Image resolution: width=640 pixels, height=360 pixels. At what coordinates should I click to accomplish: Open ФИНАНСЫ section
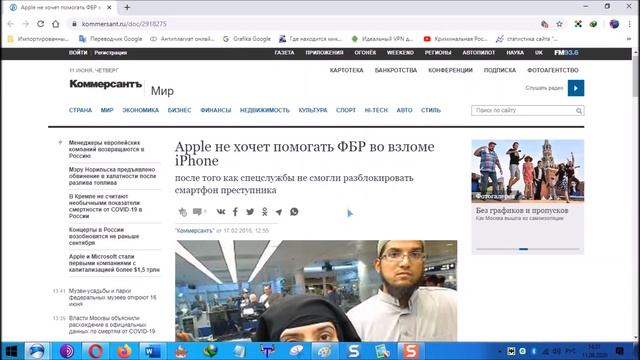[216, 110]
